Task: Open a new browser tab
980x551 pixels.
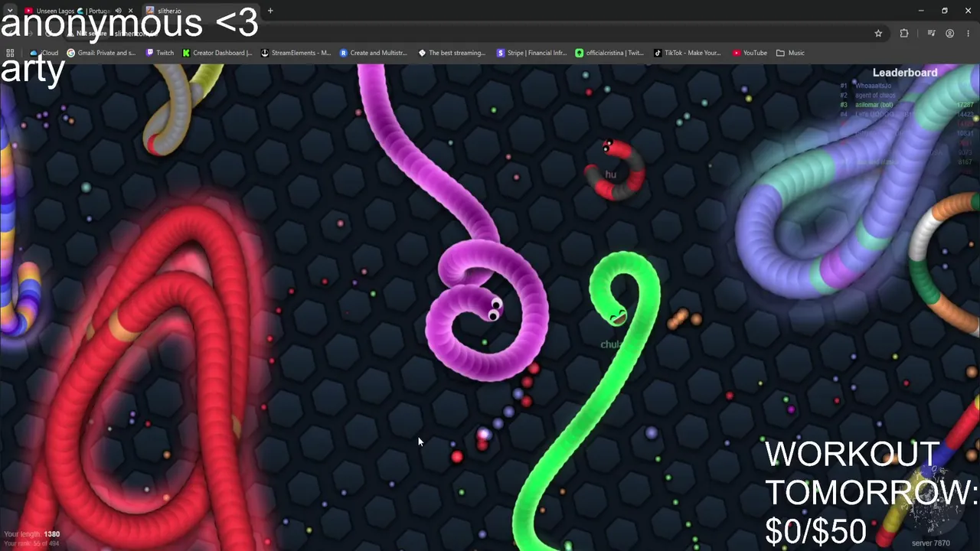Action: [270, 11]
